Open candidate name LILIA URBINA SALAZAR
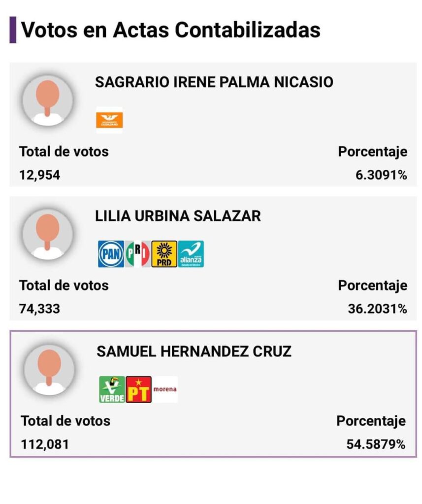 coord(178,216)
